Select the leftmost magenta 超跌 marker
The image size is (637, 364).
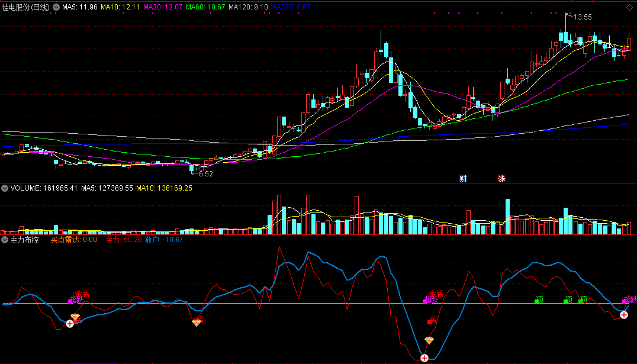tap(76, 301)
